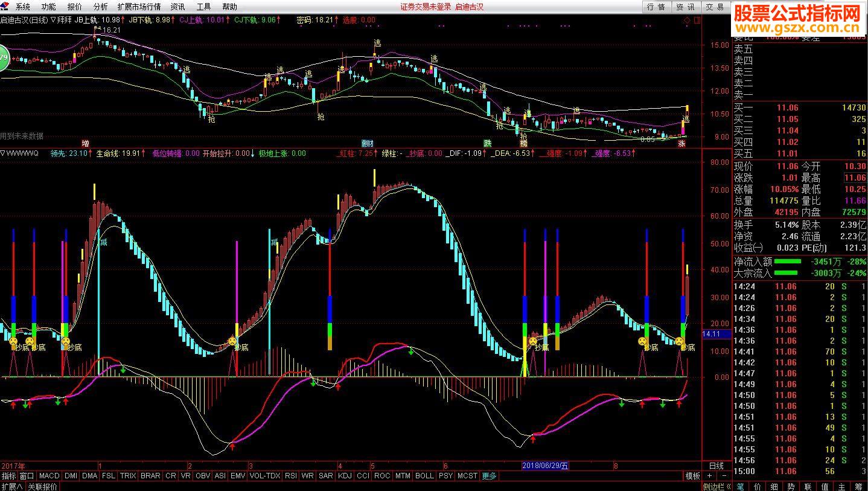
Task: Switch to the RSI indicator tab
Action: [x=291, y=476]
